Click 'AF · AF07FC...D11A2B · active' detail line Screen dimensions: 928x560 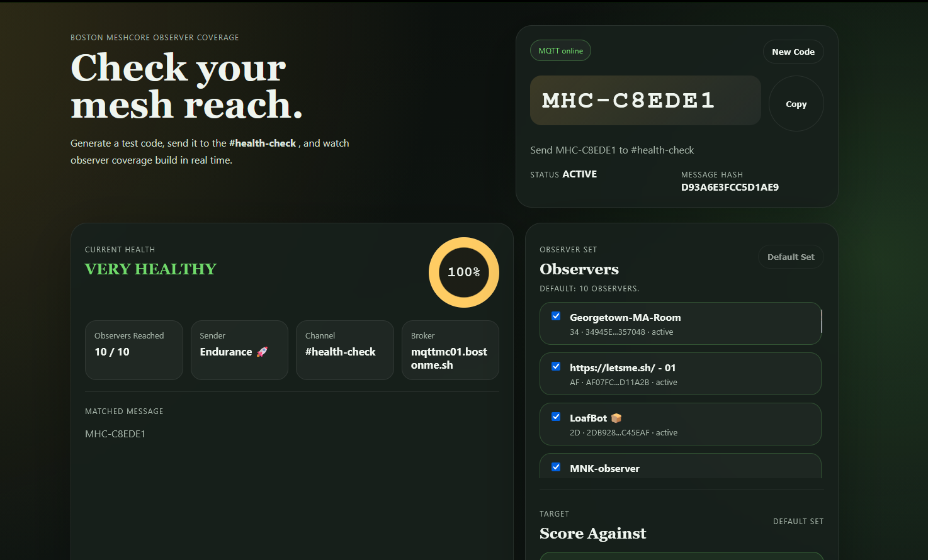623,383
